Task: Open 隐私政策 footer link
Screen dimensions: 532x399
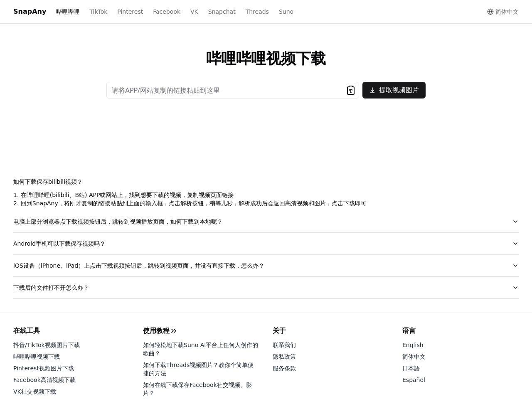Action: pos(284,357)
